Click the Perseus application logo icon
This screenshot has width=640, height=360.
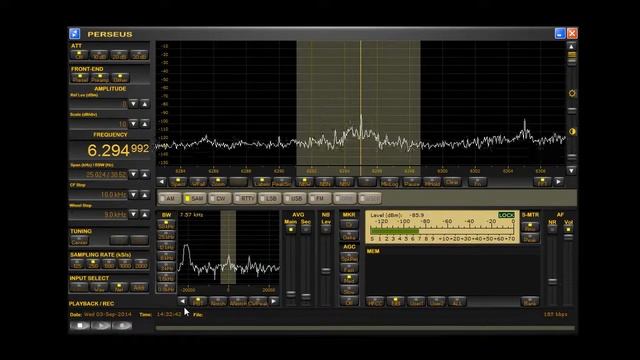pyautogui.click(x=75, y=33)
